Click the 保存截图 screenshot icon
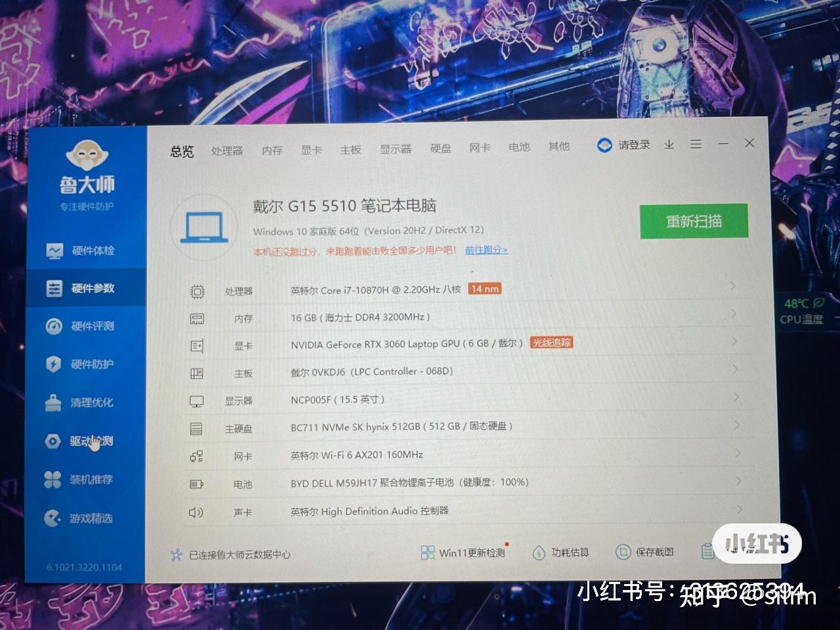 [644, 552]
